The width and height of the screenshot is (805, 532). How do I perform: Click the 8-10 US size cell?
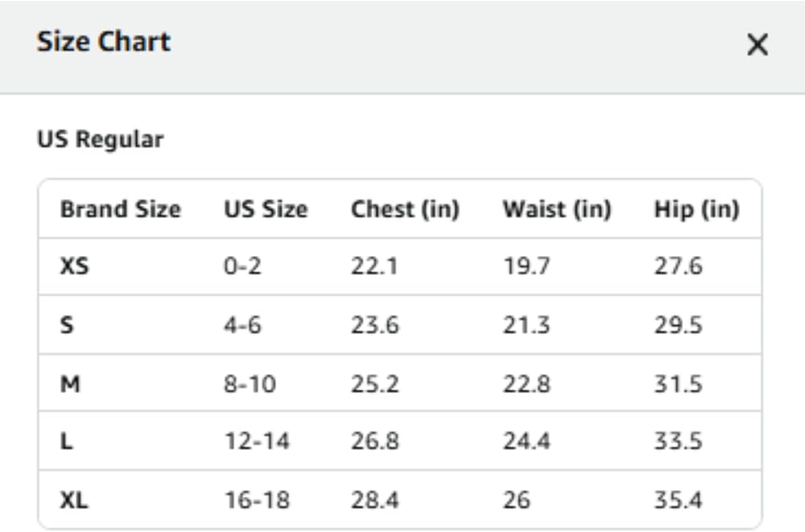[x=250, y=384]
